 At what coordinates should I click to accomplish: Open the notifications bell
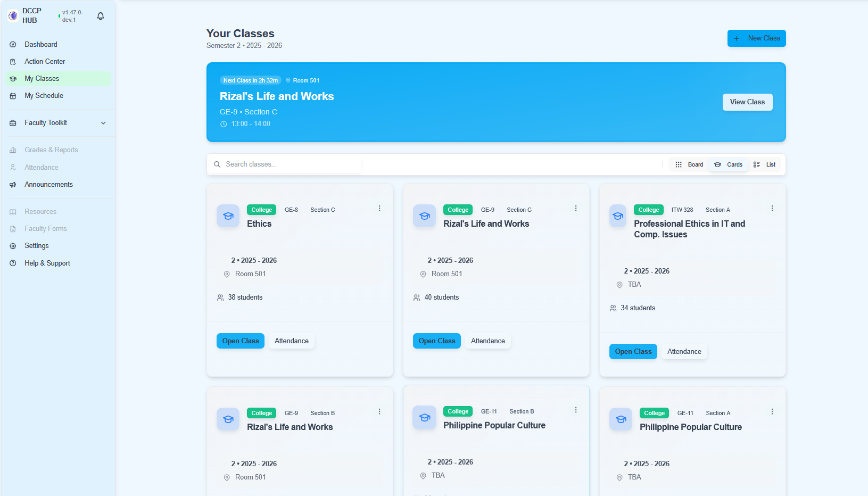pos(101,16)
